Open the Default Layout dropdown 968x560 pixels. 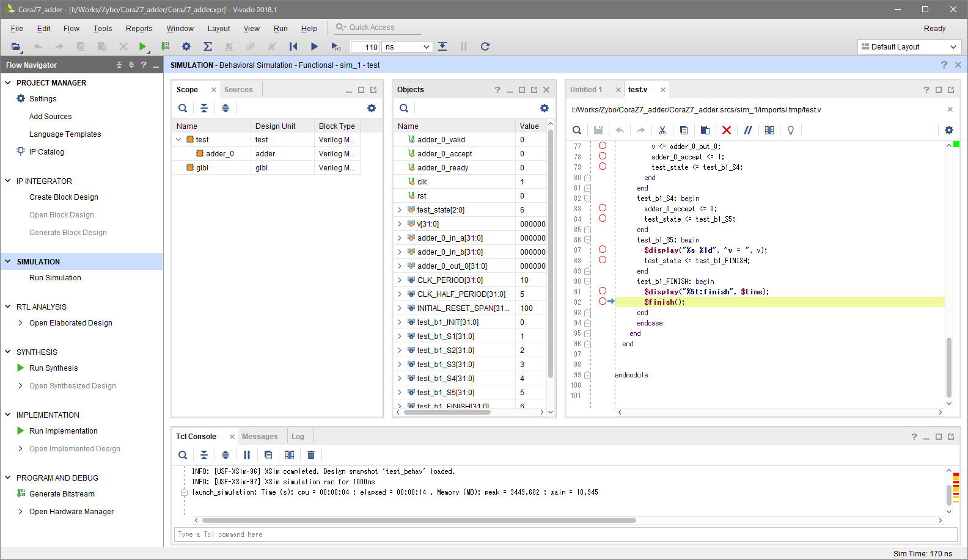tap(909, 47)
